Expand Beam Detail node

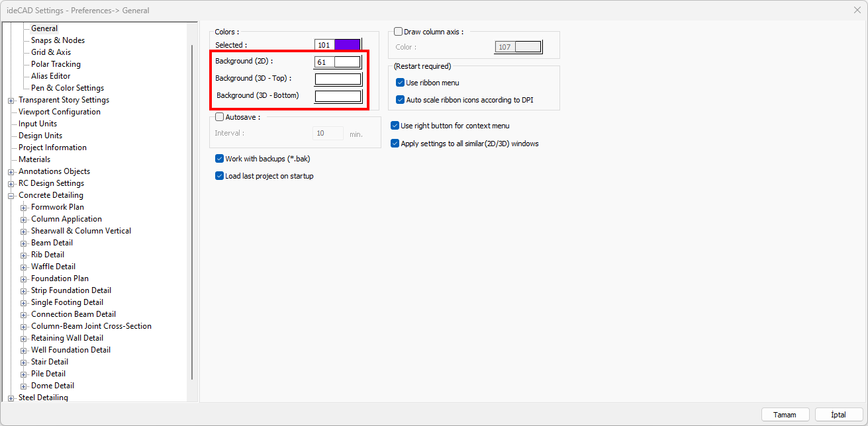point(23,243)
